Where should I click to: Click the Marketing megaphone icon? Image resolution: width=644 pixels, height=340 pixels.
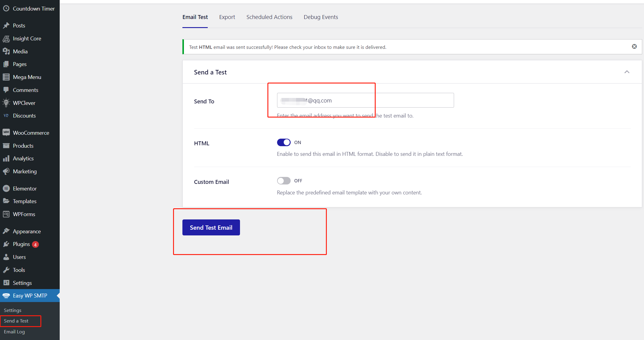tap(6, 171)
